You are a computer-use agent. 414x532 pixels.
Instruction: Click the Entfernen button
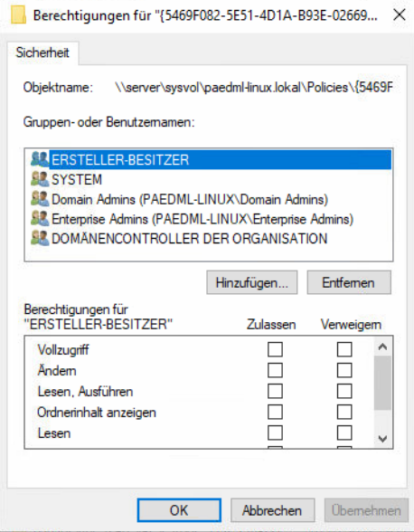click(x=349, y=282)
